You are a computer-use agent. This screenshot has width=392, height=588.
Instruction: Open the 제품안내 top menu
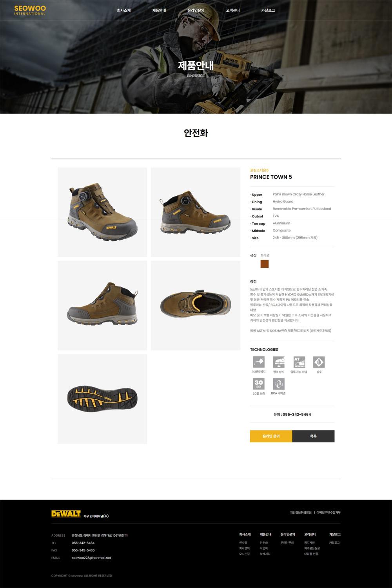(x=159, y=10)
